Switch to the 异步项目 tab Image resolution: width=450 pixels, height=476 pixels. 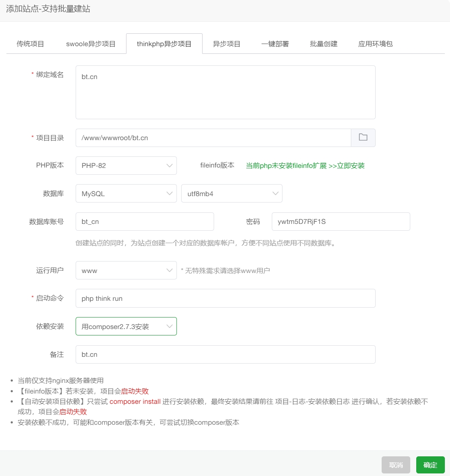click(x=226, y=43)
